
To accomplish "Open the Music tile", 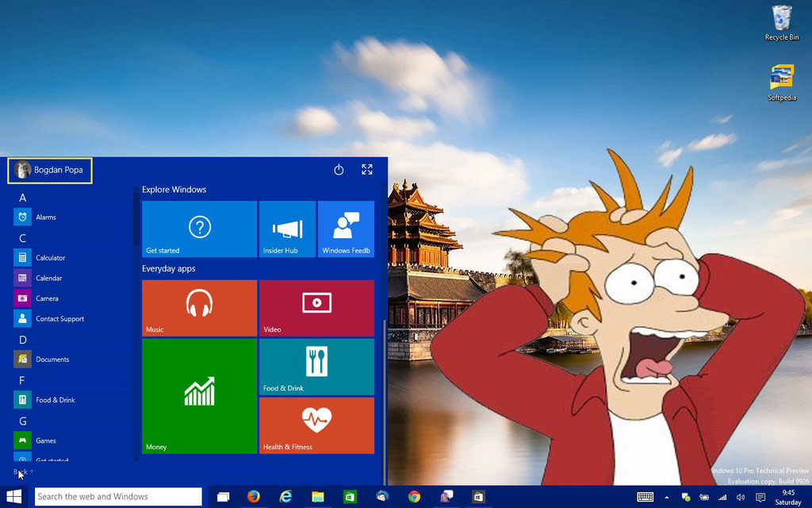I will tap(199, 308).
